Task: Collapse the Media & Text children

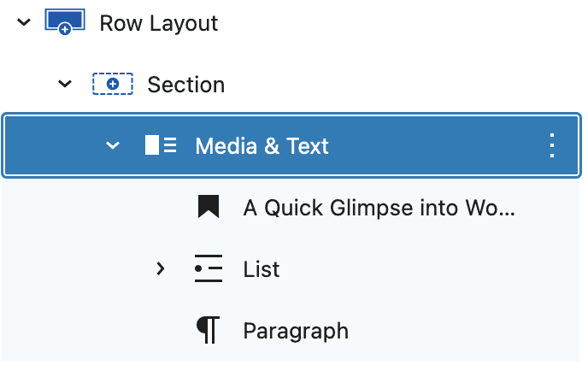Action: tap(113, 145)
